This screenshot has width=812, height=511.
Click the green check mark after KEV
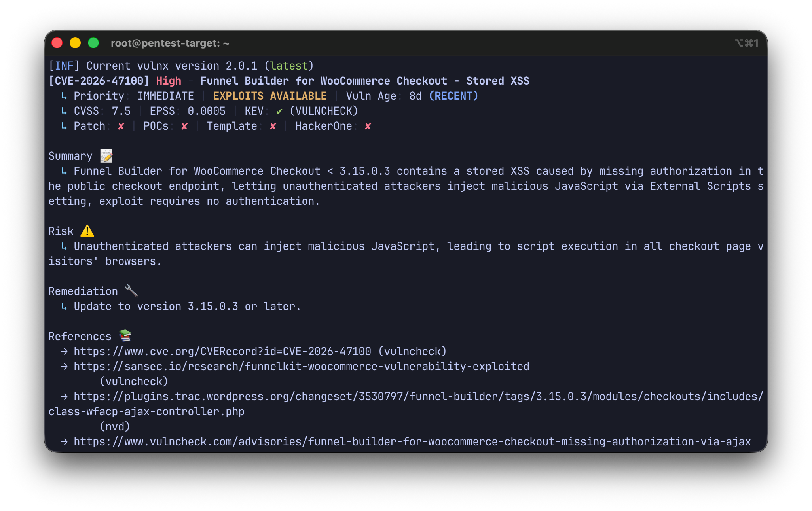point(279,111)
